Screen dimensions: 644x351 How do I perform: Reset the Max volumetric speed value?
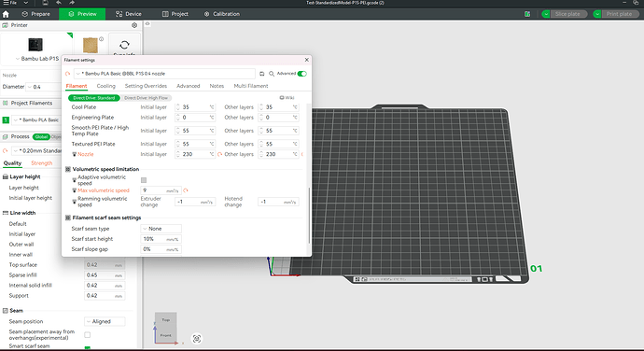click(186, 190)
